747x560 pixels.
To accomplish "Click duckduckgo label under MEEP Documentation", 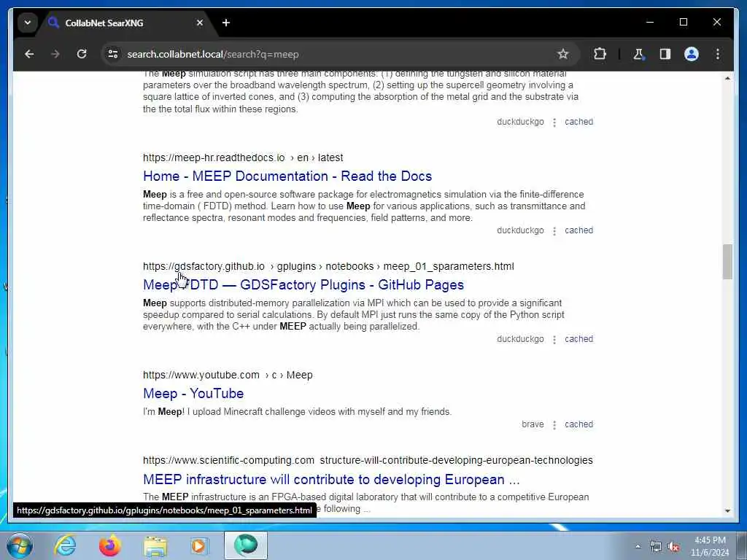I will 520,230.
